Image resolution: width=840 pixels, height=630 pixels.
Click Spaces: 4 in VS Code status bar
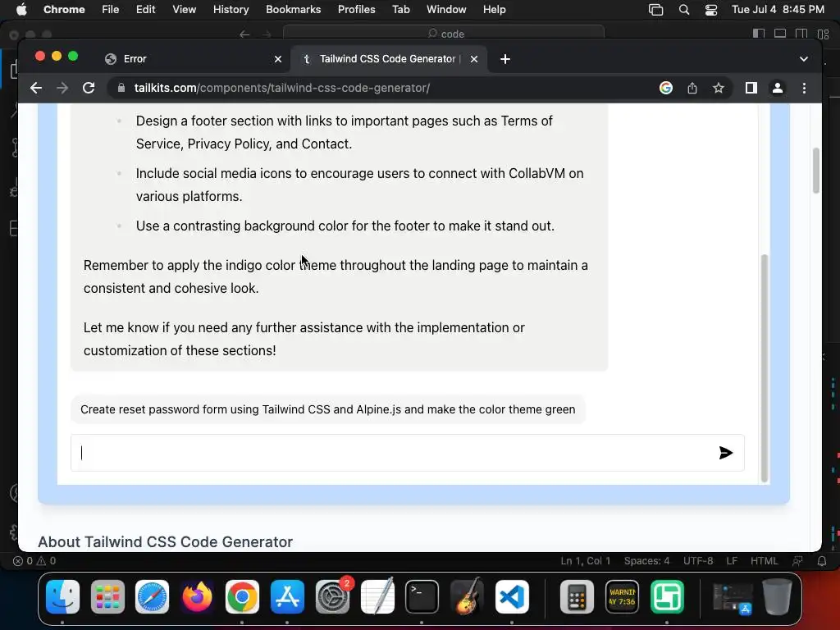(646, 561)
